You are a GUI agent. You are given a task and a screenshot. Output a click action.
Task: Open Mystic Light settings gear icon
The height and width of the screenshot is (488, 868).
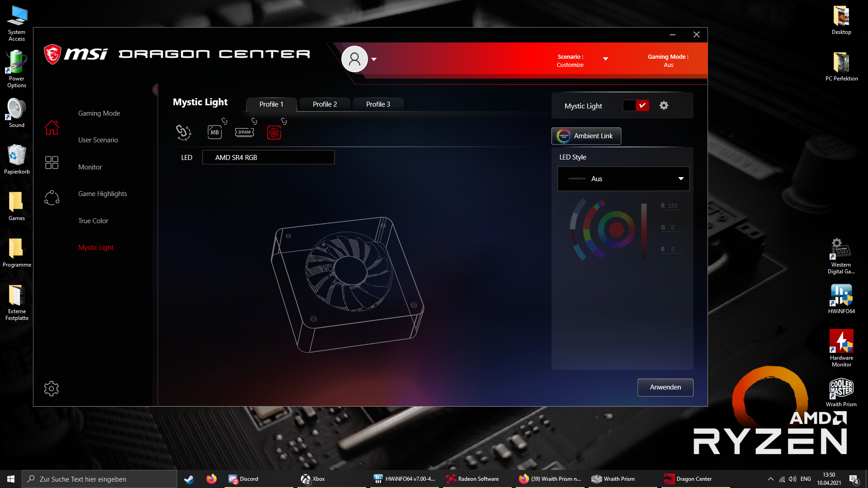[664, 105]
